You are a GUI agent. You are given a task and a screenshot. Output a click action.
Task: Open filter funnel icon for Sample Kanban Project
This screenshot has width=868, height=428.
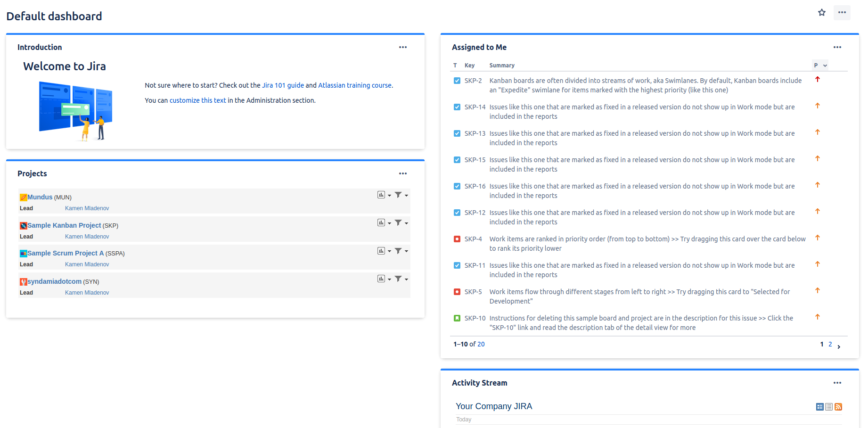click(398, 222)
